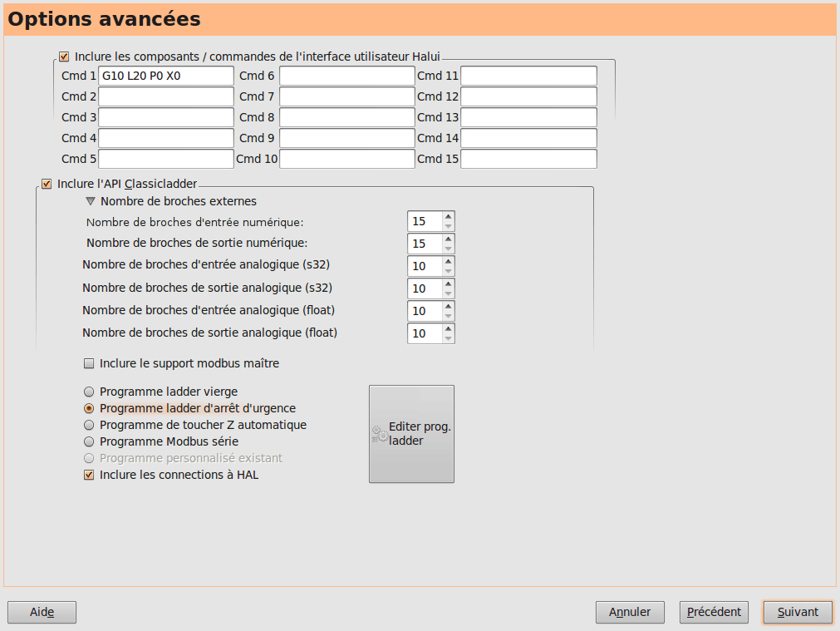840x631 pixels.
Task: Select the disabled Programme personnalisé existant radio button
Action: point(89,458)
